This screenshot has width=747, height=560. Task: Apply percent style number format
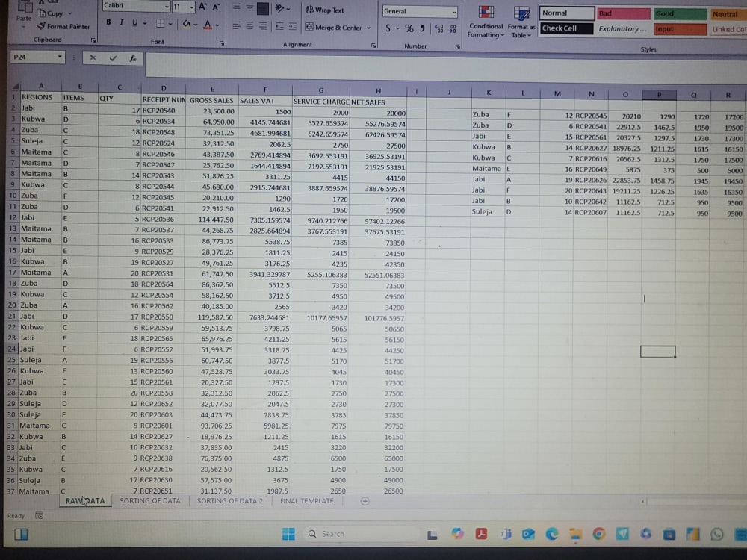click(x=409, y=29)
